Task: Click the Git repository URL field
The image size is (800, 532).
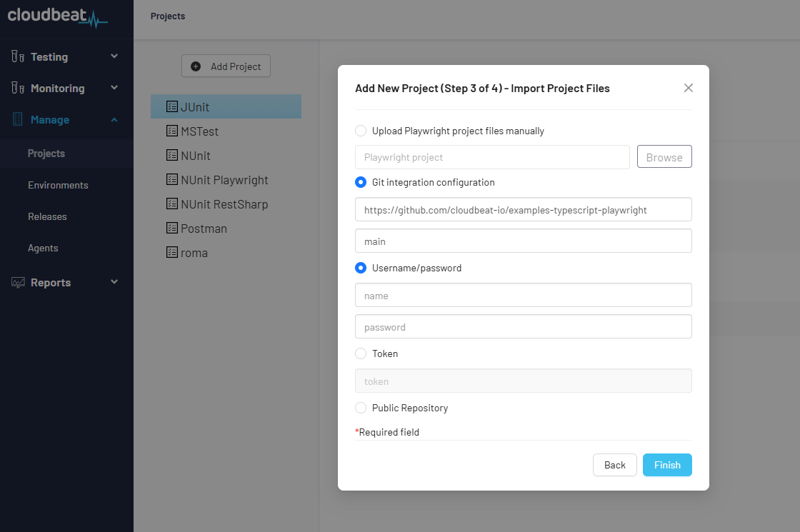Action: 524,209
